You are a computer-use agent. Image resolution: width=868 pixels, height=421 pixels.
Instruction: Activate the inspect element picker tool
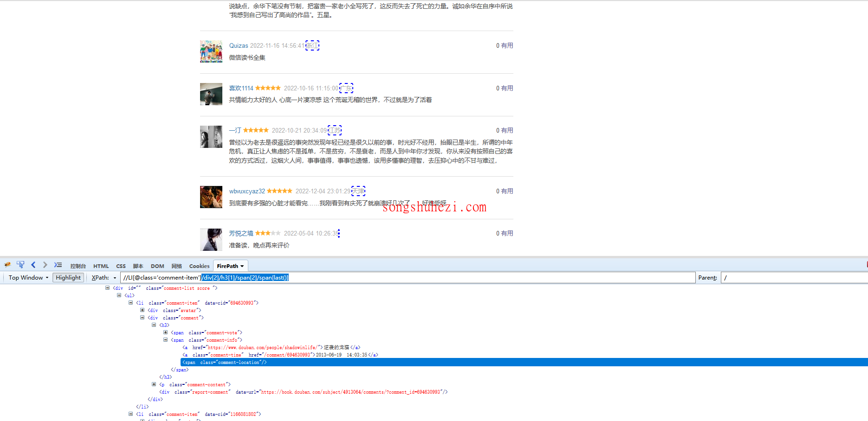[20, 265]
